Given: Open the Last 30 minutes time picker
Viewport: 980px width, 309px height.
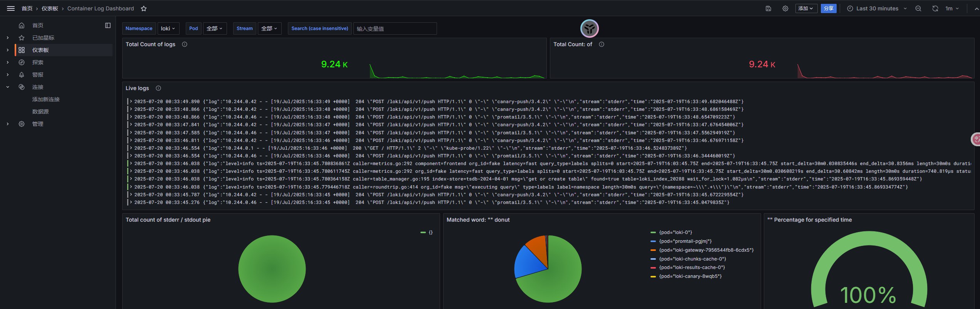Looking at the screenshot, I should click(x=877, y=8).
